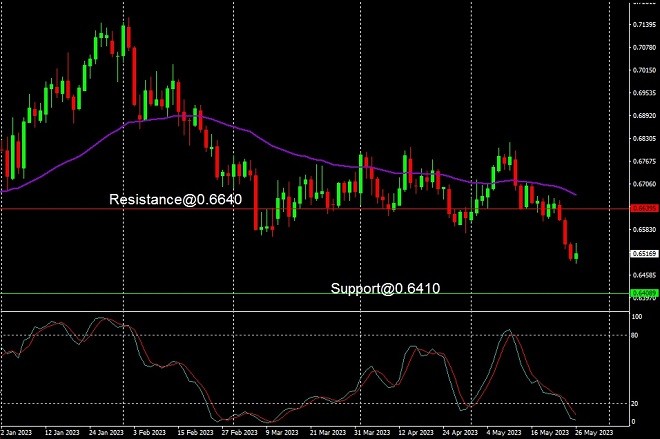This screenshot has width=660, height=439.
Task: Click price axis label 0.71395
Action: pos(644,25)
